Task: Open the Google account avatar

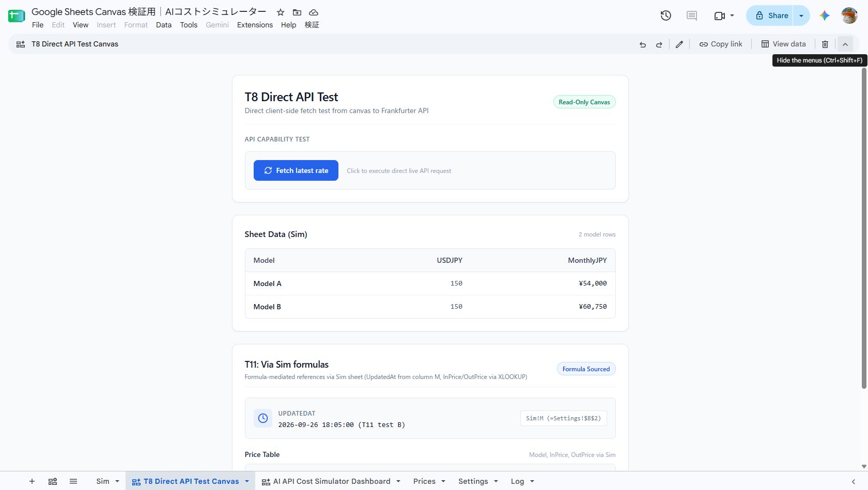Action: (x=849, y=15)
